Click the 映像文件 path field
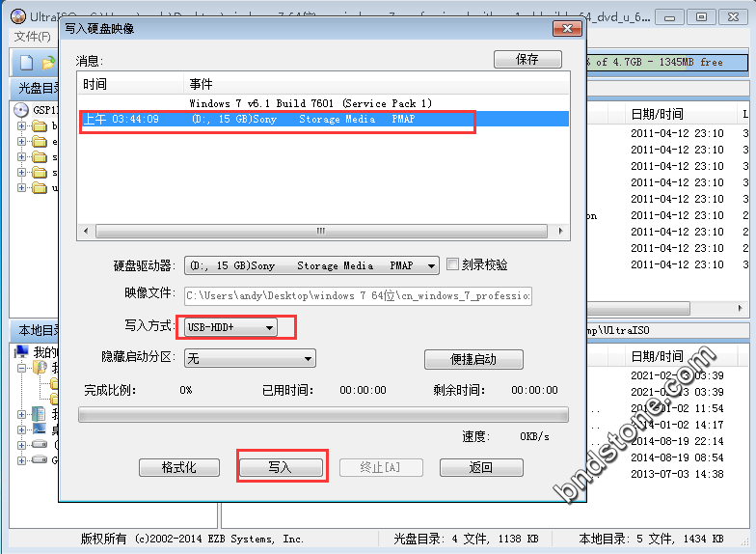The height and width of the screenshot is (554, 756). click(x=358, y=295)
